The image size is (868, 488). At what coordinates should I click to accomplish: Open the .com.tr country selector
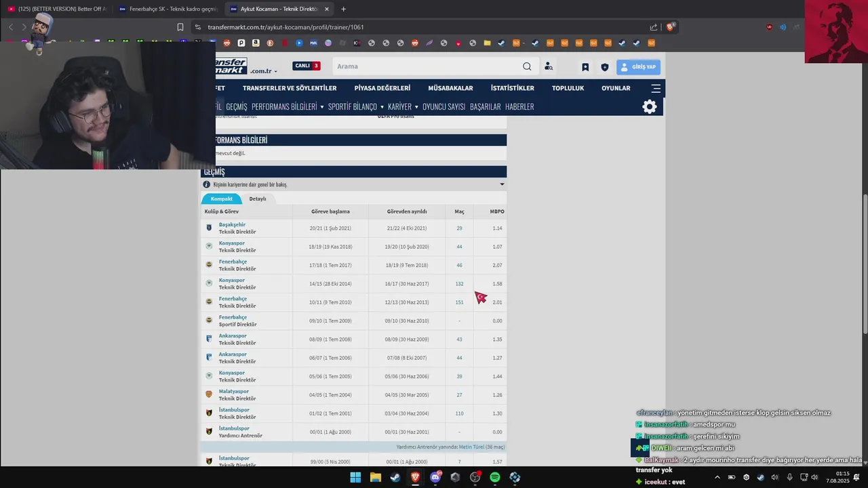click(263, 71)
